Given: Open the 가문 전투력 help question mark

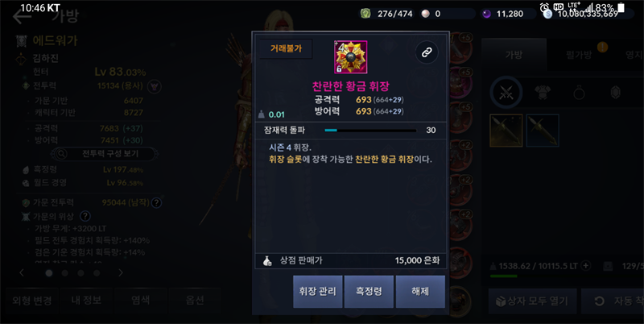Looking at the screenshot, I should 156,203.
